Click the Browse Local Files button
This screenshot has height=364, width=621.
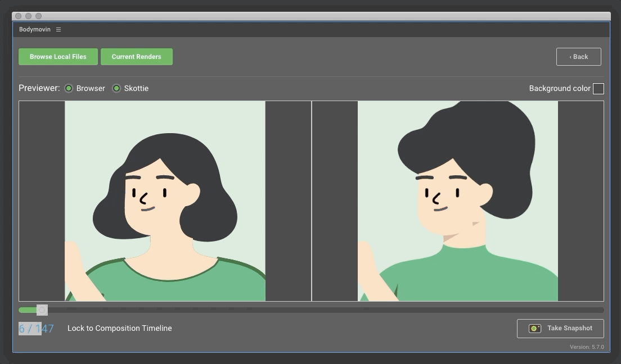tap(58, 56)
